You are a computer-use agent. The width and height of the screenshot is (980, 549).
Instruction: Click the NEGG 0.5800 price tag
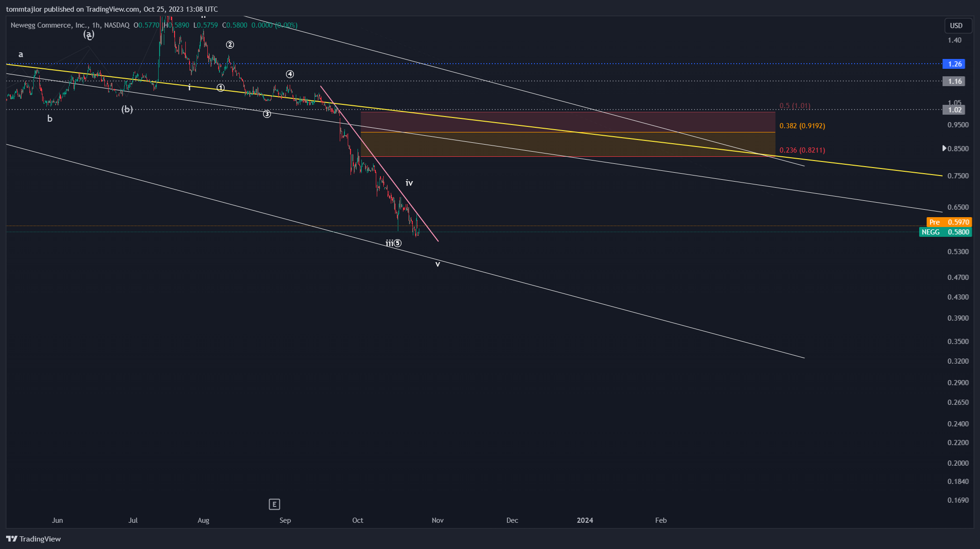point(945,232)
